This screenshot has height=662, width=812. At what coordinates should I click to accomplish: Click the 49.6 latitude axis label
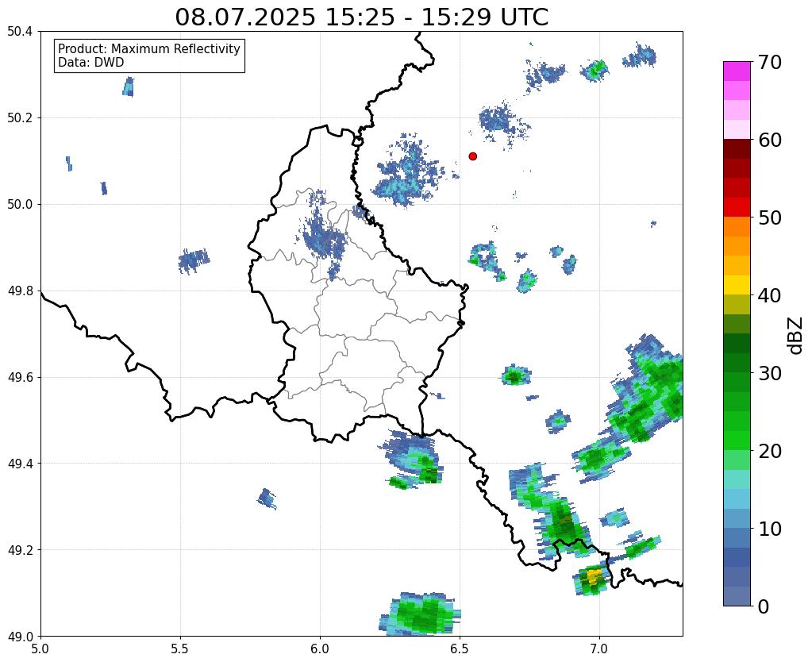(20, 377)
